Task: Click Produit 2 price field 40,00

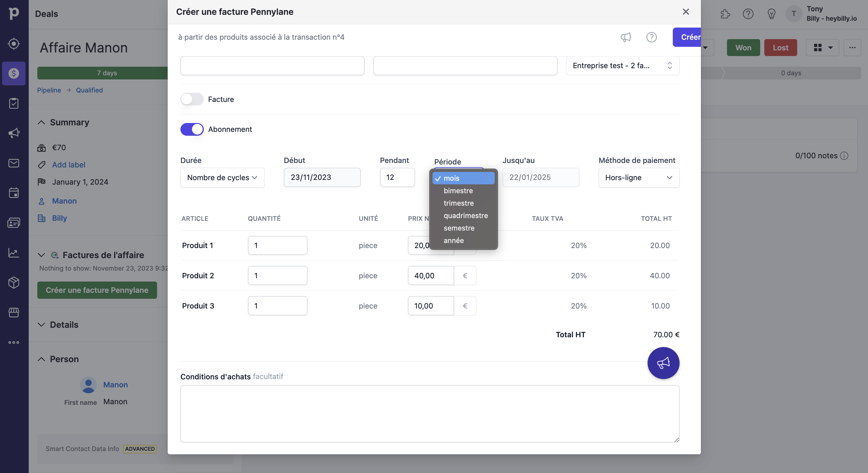Action: click(x=431, y=275)
